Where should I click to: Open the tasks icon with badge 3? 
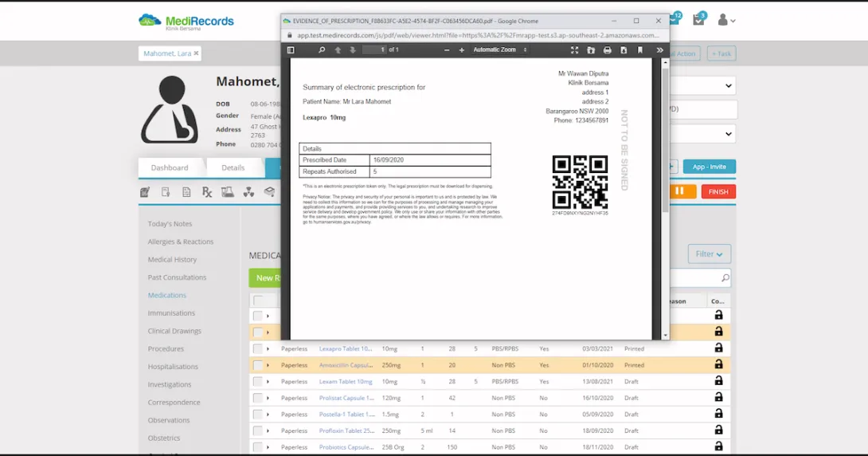(698, 20)
